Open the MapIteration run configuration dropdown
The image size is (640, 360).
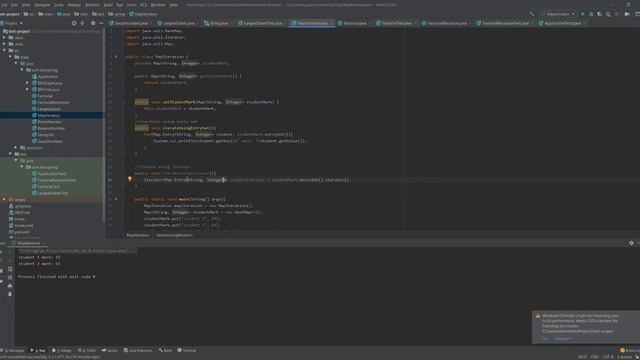(558, 14)
